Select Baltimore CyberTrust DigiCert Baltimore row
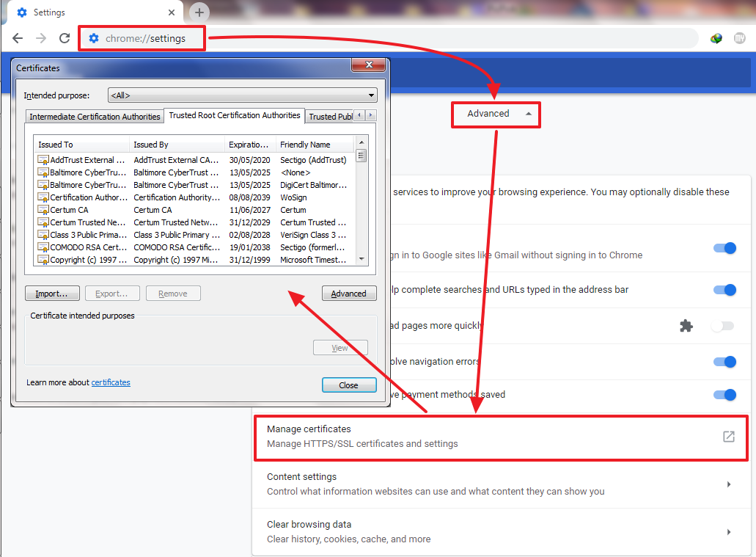The height and width of the screenshot is (557, 756). pos(194,185)
